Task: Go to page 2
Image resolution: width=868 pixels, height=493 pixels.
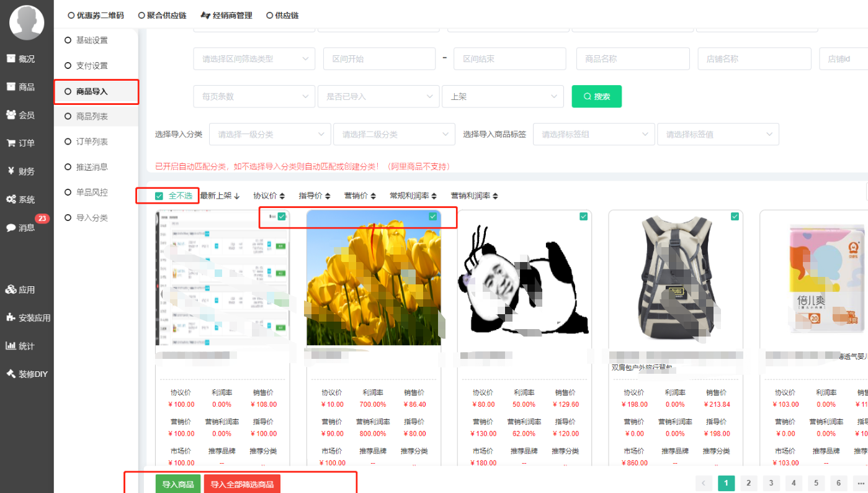Action: (748, 483)
